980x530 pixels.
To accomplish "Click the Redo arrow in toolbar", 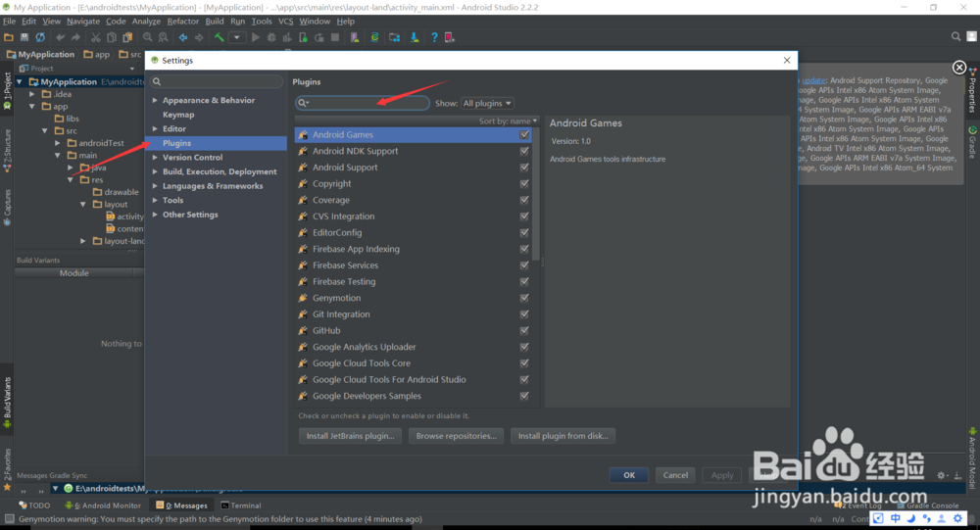I will coord(75,37).
